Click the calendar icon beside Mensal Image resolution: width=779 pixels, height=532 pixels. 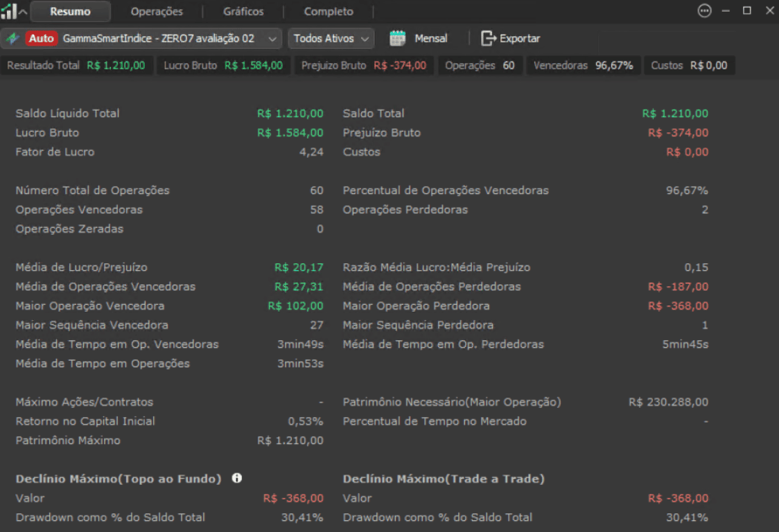click(x=397, y=38)
